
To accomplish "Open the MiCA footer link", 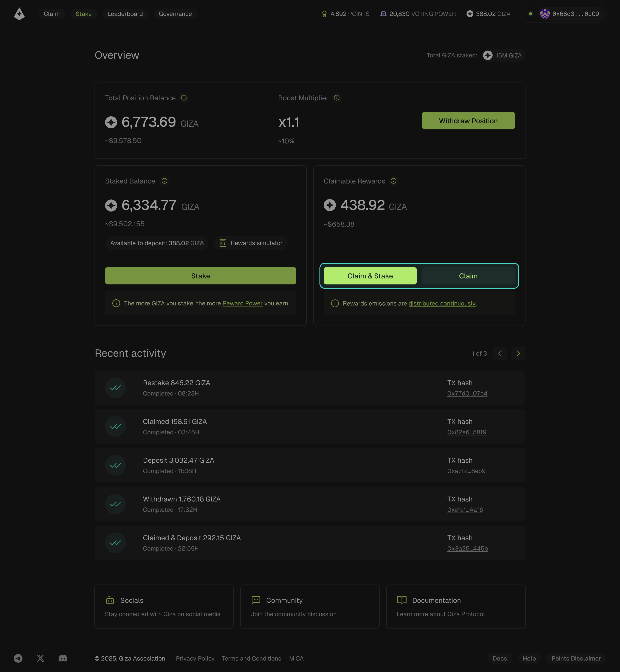I will coord(296,659).
